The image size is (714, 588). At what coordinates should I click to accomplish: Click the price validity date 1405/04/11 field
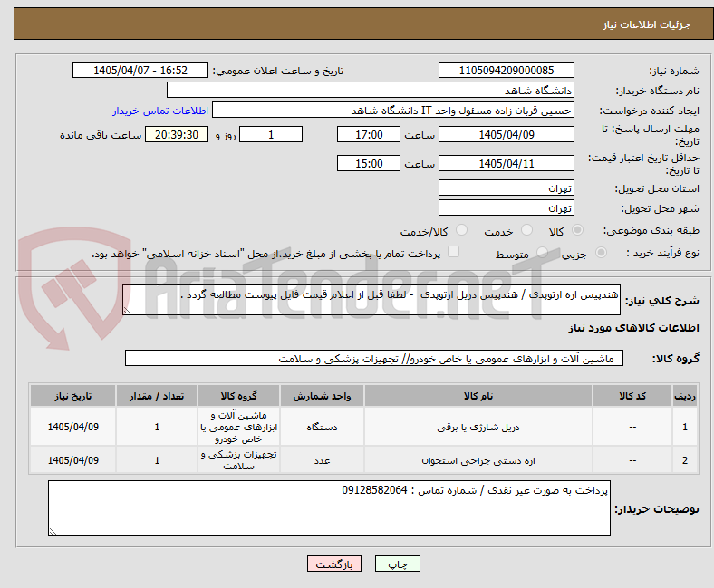[x=506, y=163]
